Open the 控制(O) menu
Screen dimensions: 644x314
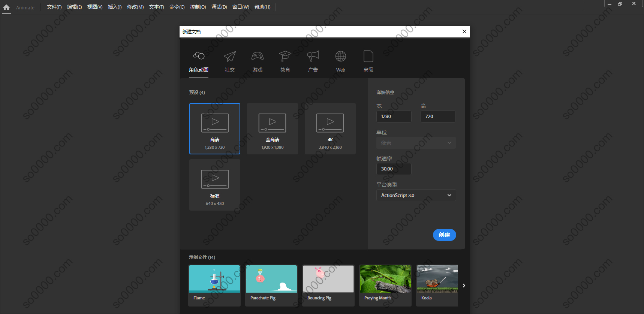pyautogui.click(x=198, y=7)
